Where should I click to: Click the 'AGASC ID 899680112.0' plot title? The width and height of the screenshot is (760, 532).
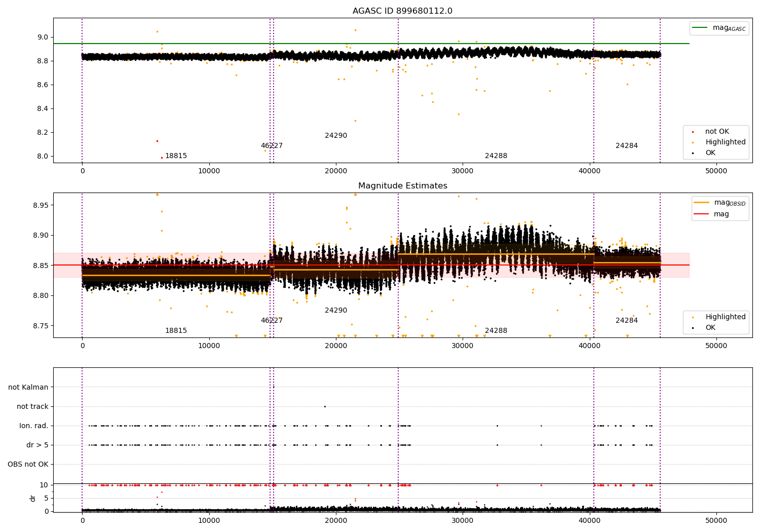coord(402,11)
